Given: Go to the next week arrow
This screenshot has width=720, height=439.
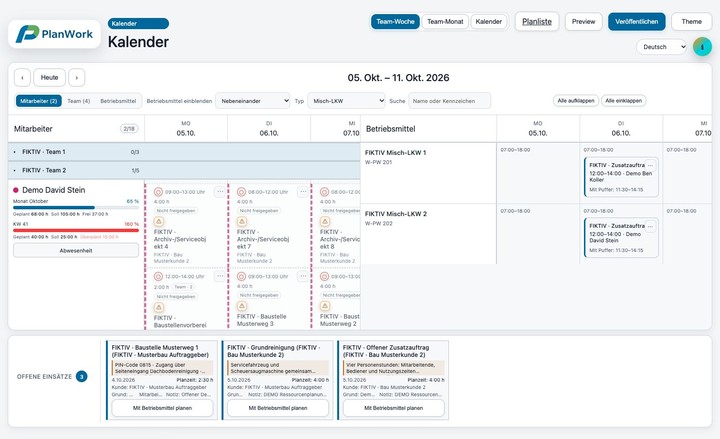Looking at the screenshot, I should click(x=77, y=78).
